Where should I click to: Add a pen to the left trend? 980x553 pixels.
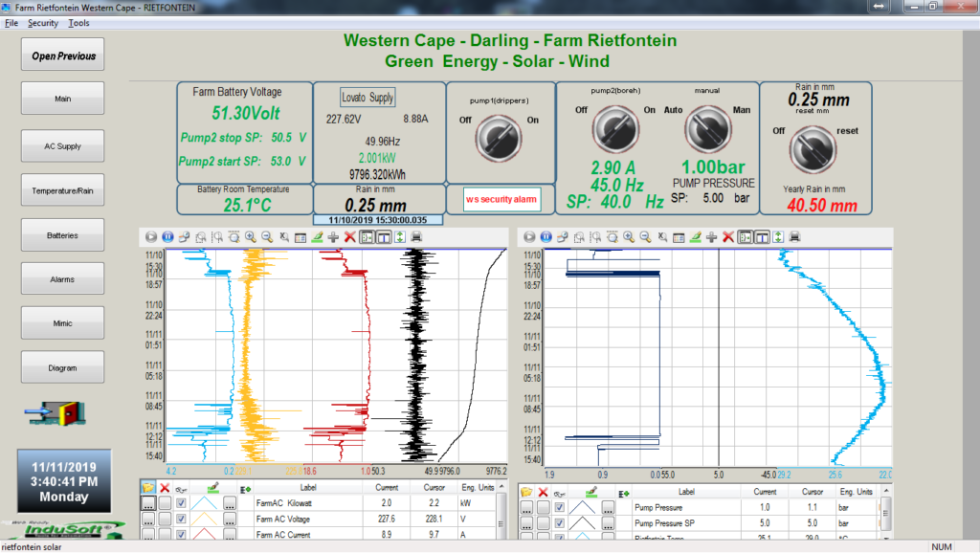point(333,237)
